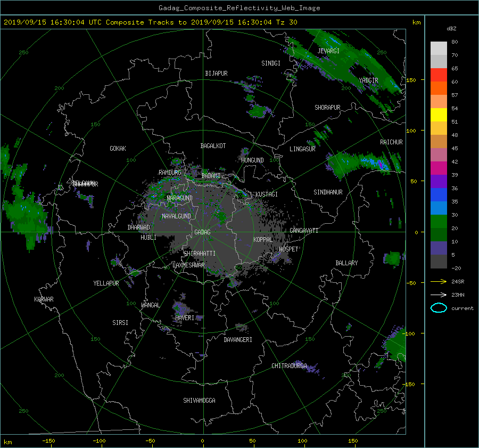Screen dimensions: 479x448
Task: Click the JEVARGI city label
Action: click(328, 51)
